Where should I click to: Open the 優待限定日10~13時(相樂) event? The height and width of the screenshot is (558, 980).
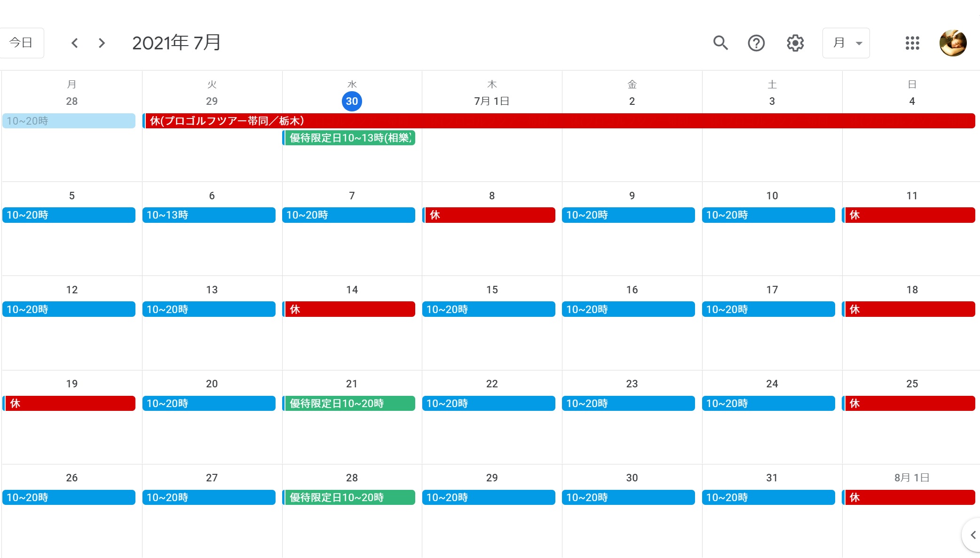tap(348, 138)
